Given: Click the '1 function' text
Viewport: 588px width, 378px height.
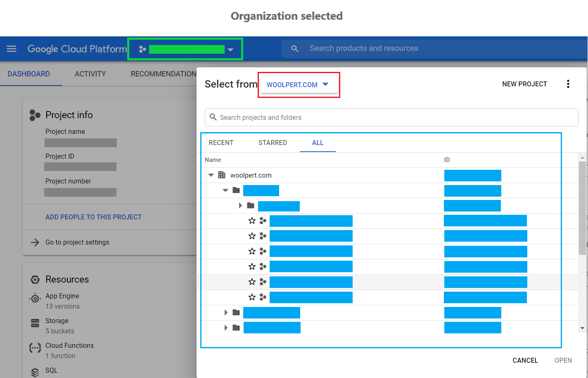Looking at the screenshot, I should pos(60,356).
